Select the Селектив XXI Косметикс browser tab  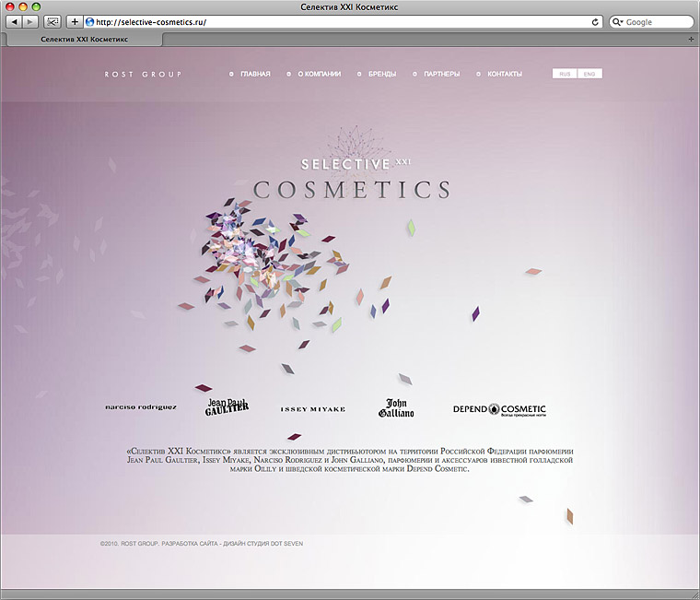[85, 40]
